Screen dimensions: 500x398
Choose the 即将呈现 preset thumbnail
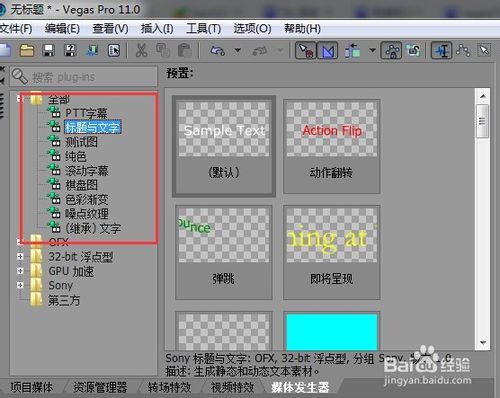332,252
